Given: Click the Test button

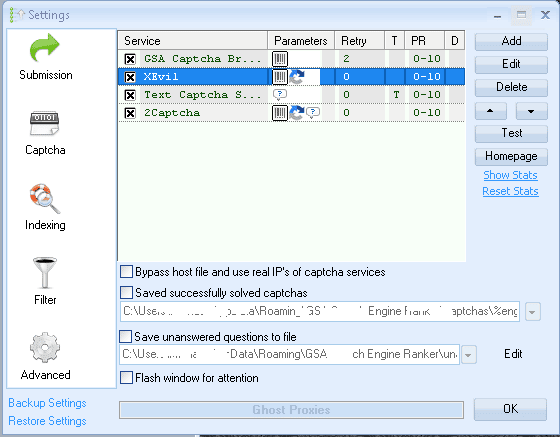Looking at the screenshot, I should point(511,134).
